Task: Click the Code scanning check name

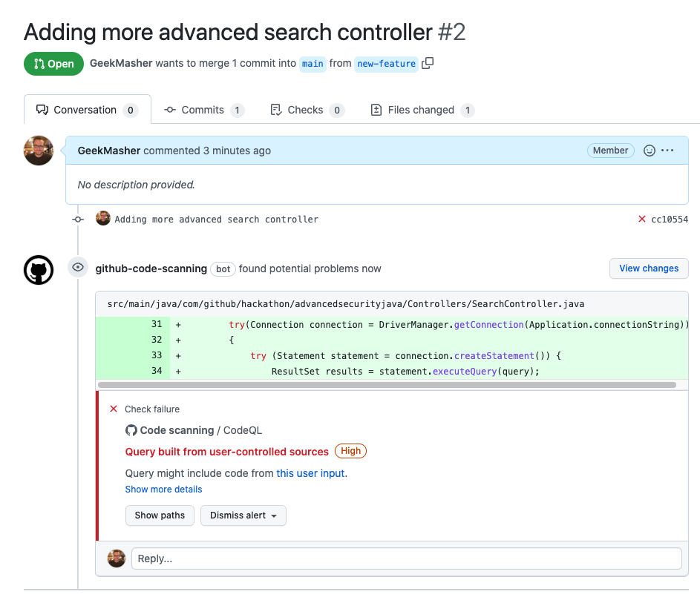Action: (x=177, y=430)
